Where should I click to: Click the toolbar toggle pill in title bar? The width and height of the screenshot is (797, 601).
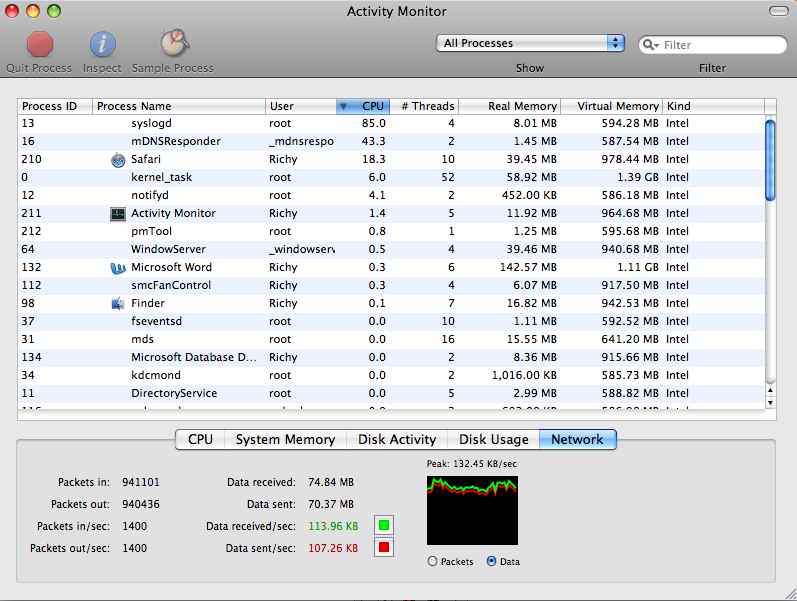click(x=778, y=11)
